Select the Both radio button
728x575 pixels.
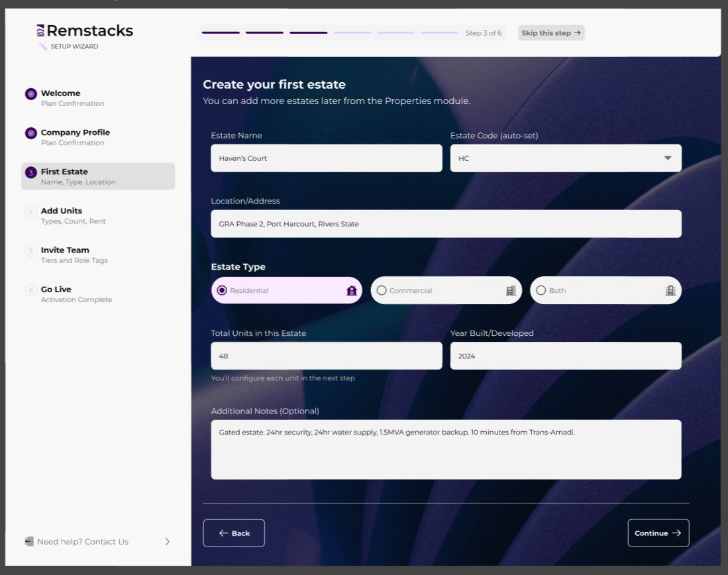point(541,290)
